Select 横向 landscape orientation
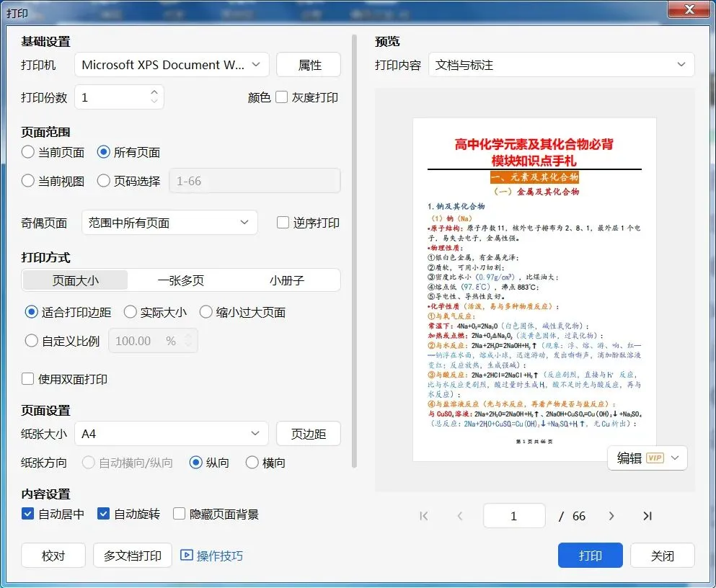Screen dimensions: 716x588 click(x=252, y=463)
